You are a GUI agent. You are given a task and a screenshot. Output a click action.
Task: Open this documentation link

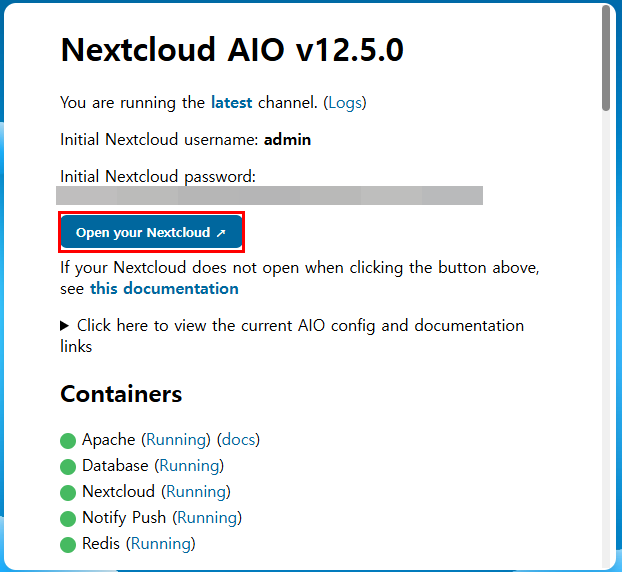click(x=164, y=288)
